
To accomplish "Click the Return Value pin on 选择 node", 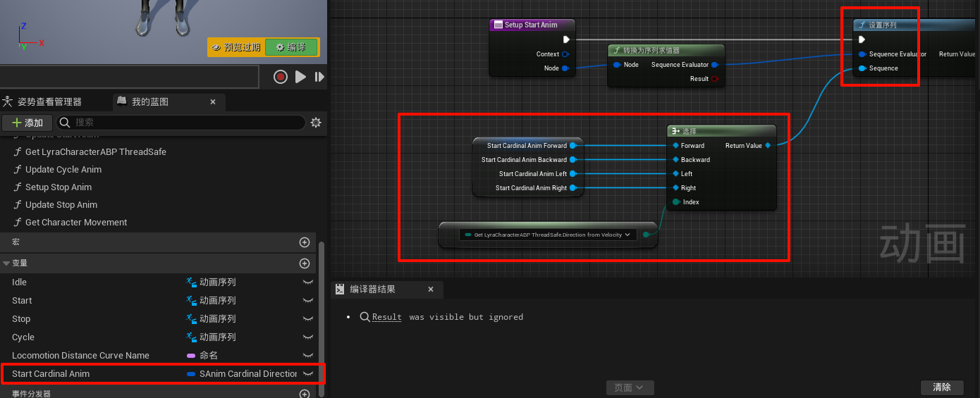I will point(767,146).
